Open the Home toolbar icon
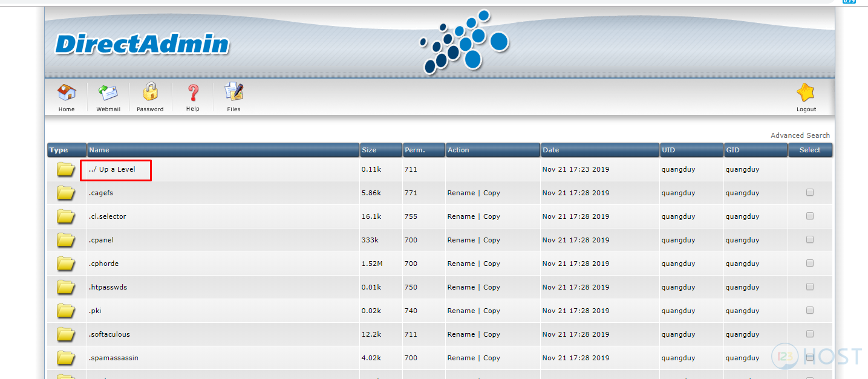This screenshot has width=868, height=379. click(67, 94)
